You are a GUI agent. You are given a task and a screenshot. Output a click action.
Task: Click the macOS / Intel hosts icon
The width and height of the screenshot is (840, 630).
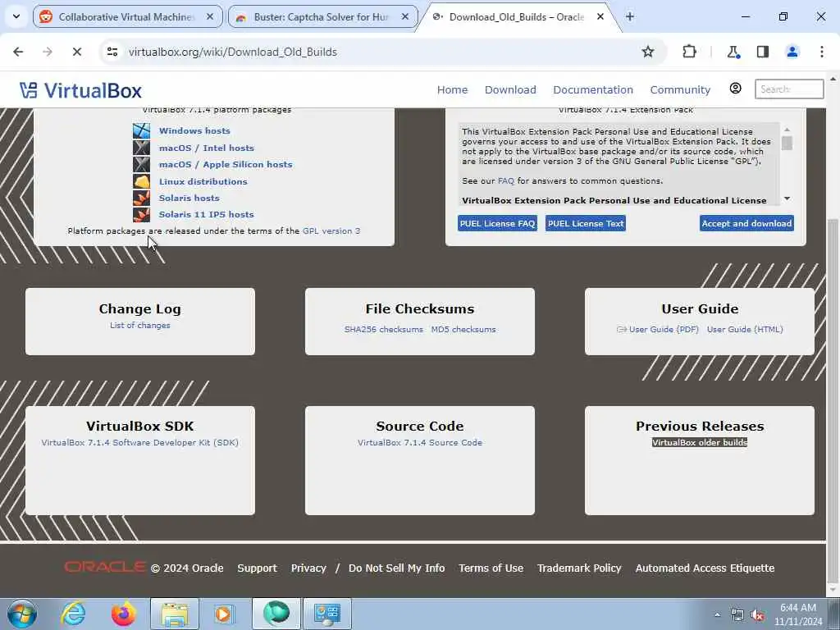pyautogui.click(x=141, y=148)
